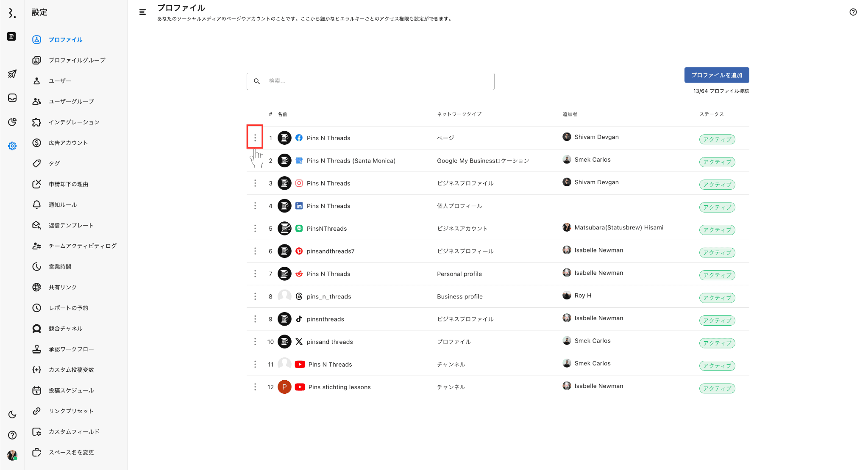868x470 pixels.
Task: Click the Statusbrew logo icon at top left
Action: click(x=12, y=13)
